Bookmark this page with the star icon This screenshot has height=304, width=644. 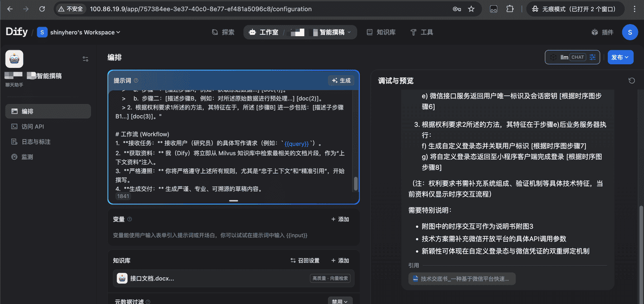coord(471,9)
